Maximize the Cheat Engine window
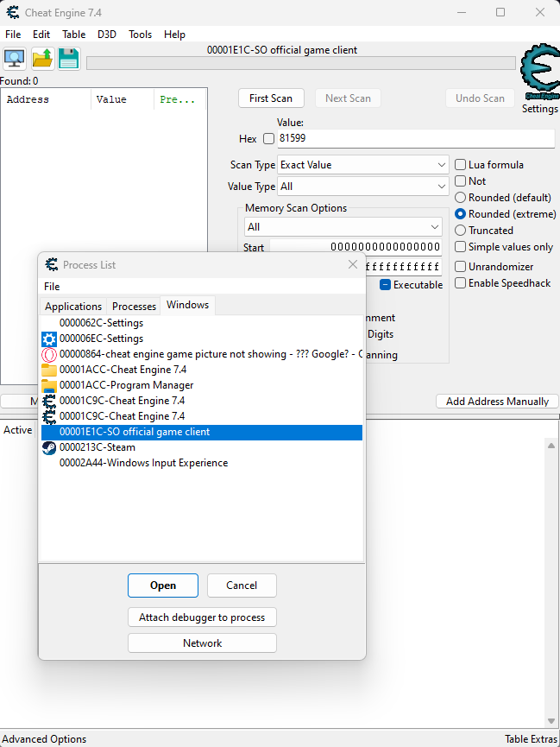Image resolution: width=560 pixels, height=747 pixels. 500,12
